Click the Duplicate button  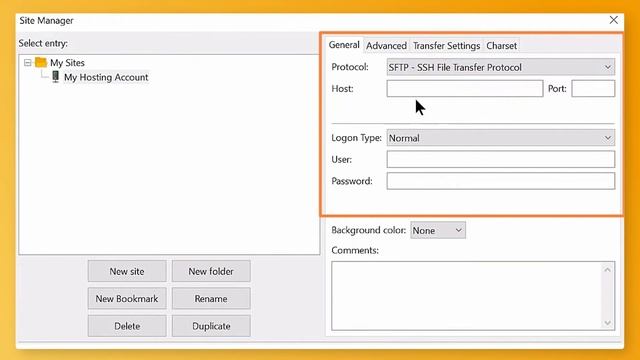coord(211,326)
